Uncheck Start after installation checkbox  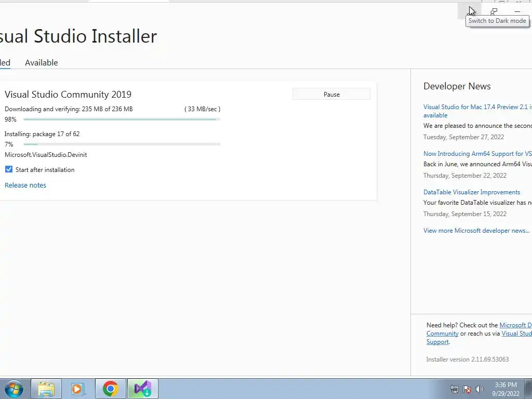tap(9, 169)
